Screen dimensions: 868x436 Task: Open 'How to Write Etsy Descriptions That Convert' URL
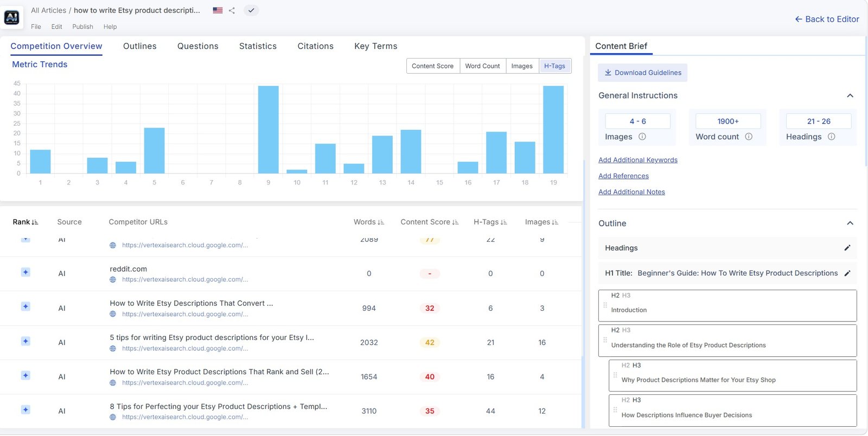coord(184,314)
